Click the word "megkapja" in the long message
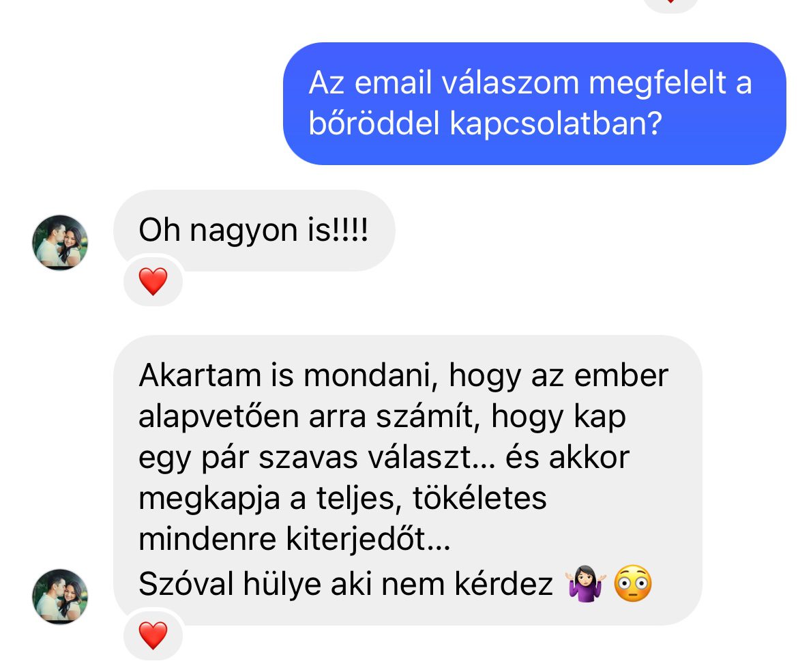The height and width of the screenshot is (672, 798). click(209, 499)
